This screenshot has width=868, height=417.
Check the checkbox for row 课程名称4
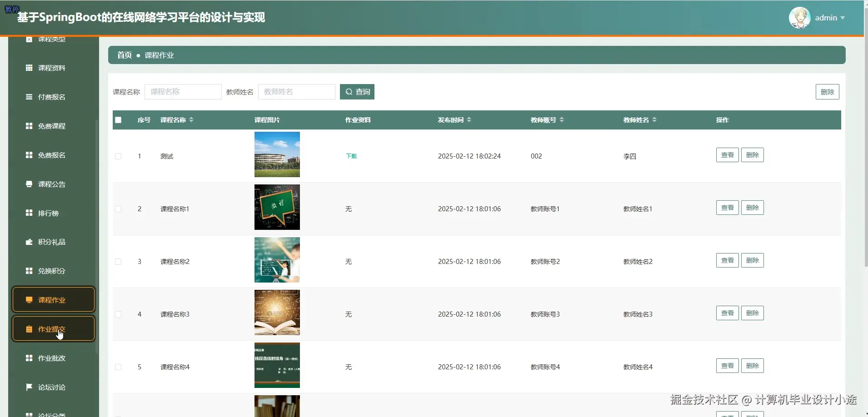[118, 367]
